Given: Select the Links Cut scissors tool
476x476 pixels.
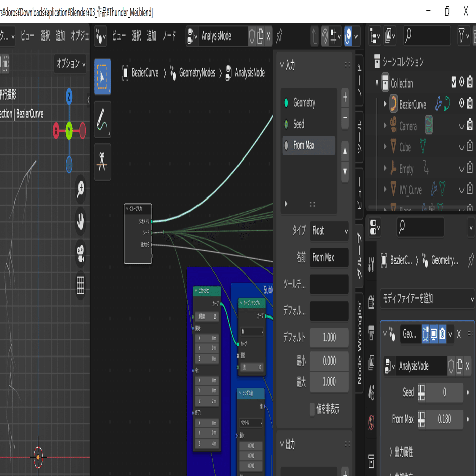Looking at the screenshot, I should [x=102, y=162].
